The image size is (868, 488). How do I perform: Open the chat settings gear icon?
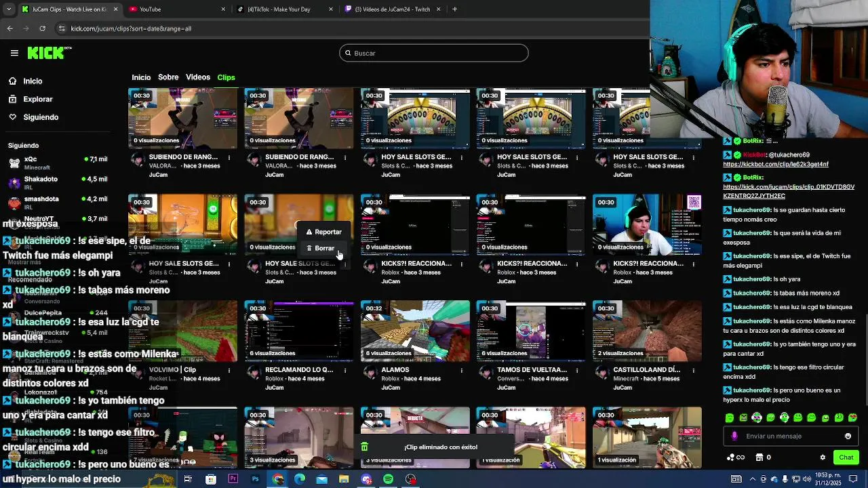coord(823,457)
